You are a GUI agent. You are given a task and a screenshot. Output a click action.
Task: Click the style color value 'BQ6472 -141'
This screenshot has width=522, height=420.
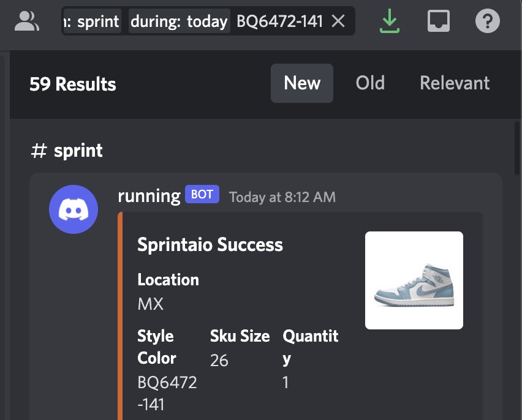click(x=167, y=394)
